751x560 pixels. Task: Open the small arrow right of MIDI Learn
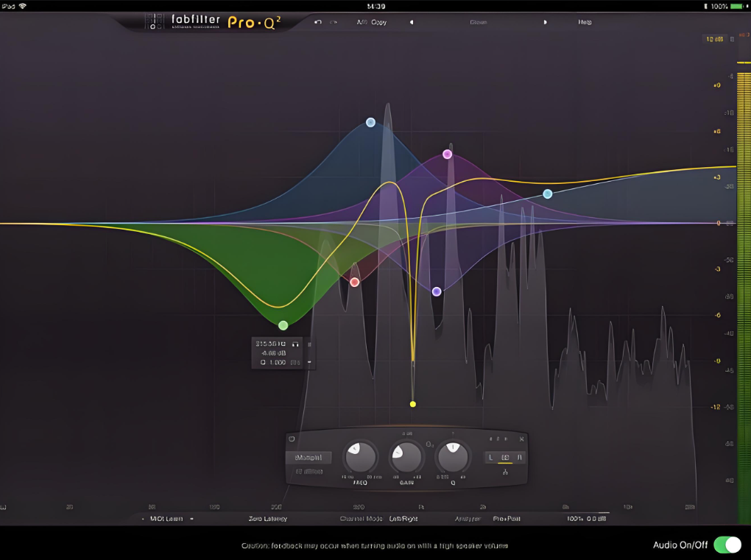pos(191,519)
